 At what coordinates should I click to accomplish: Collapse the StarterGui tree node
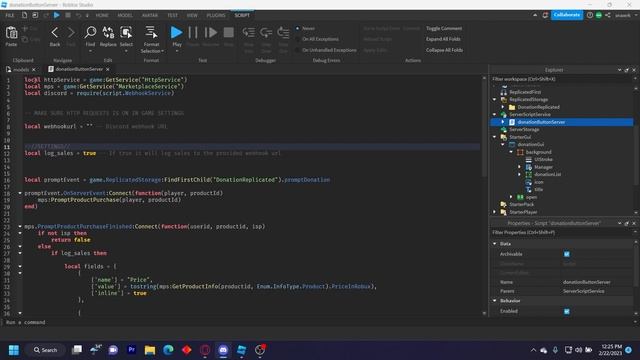495,137
